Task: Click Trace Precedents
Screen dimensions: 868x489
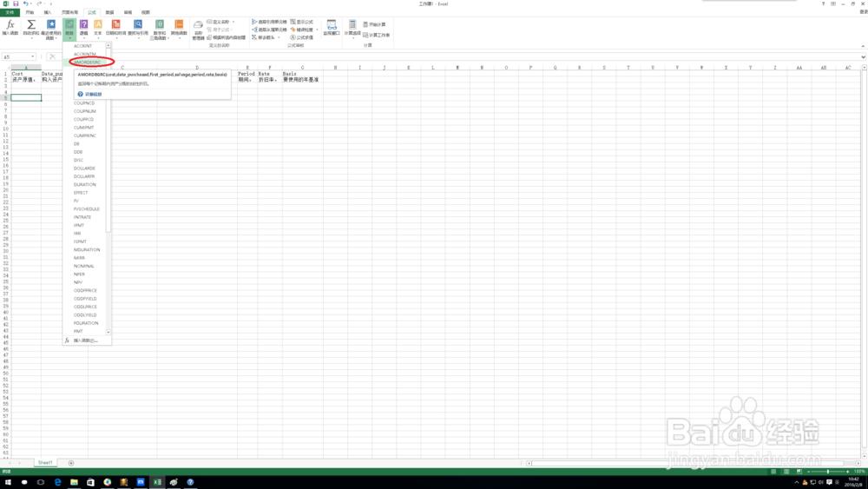Action: 270,23
